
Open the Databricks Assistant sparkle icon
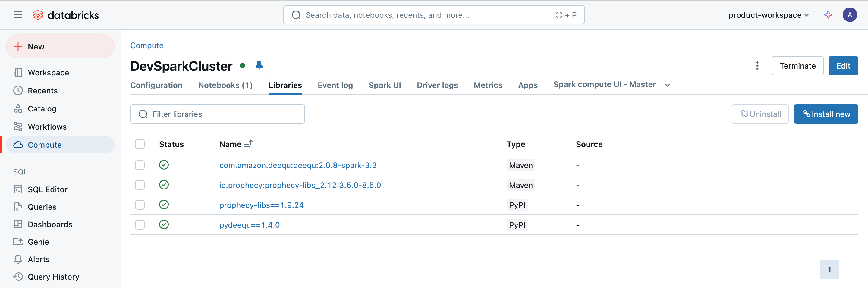[828, 15]
